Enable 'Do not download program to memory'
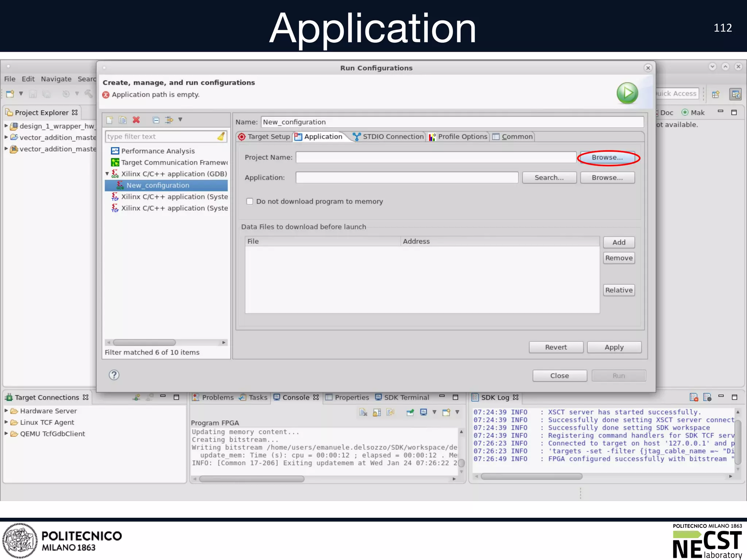 pyautogui.click(x=250, y=202)
